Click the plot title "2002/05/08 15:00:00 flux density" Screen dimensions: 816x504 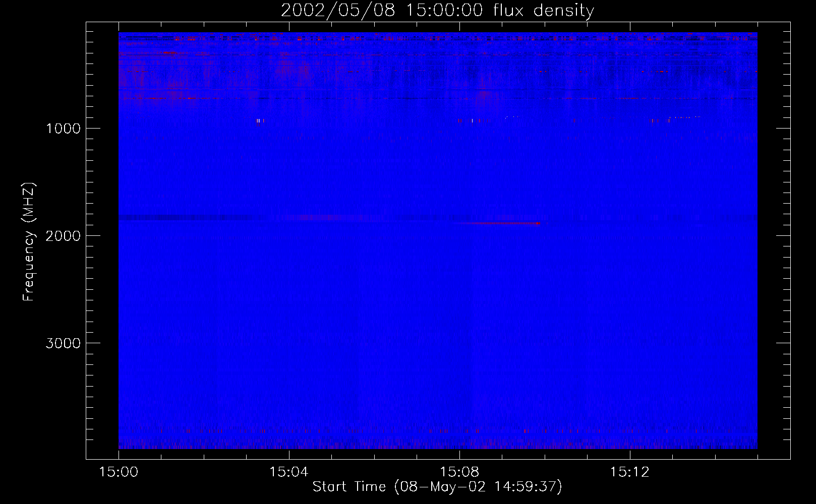[x=437, y=11]
